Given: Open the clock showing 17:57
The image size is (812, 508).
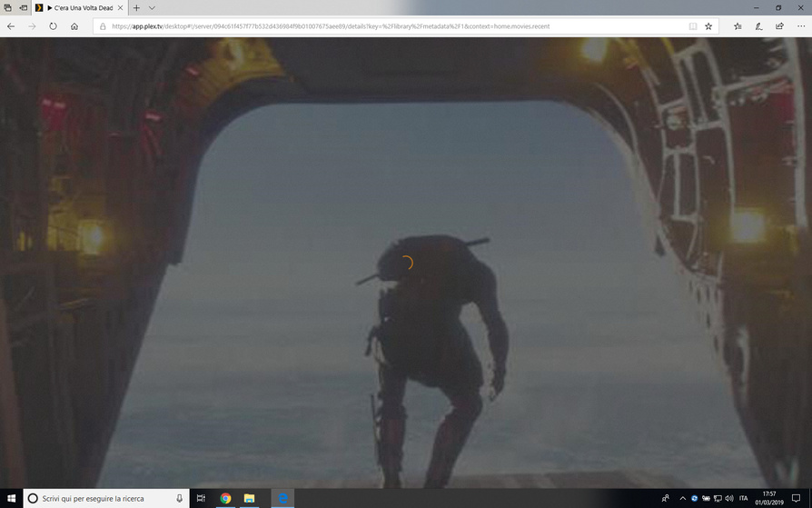Looking at the screenshot, I should coord(769,498).
